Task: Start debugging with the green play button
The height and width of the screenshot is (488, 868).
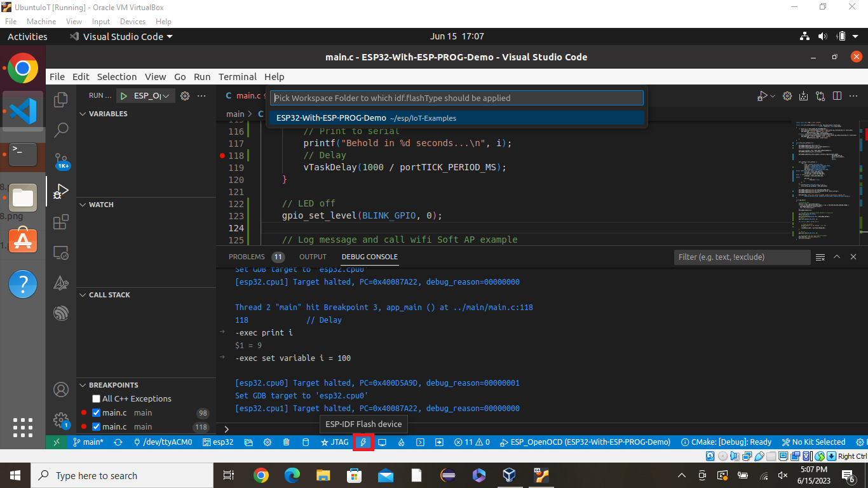Action: 123,96
